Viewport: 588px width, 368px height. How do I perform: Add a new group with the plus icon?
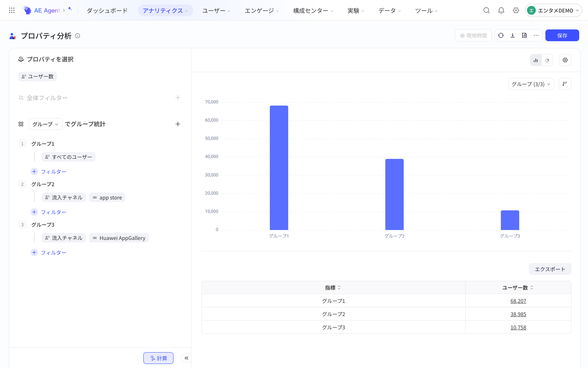point(178,124)
